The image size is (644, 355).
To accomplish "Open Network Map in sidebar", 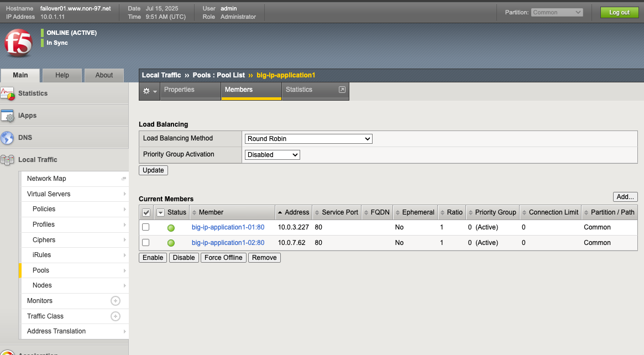I will click(x=75, y=179).
